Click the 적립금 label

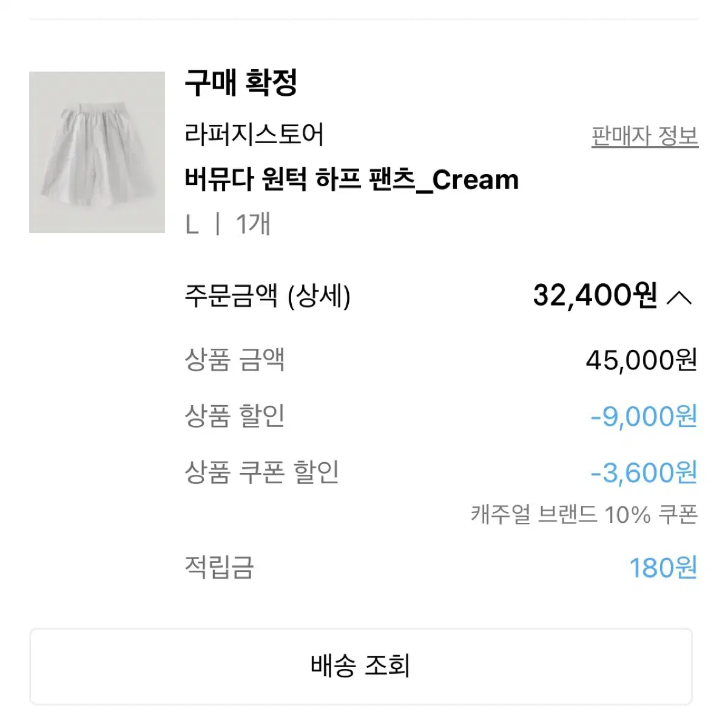tap(219, 568)
